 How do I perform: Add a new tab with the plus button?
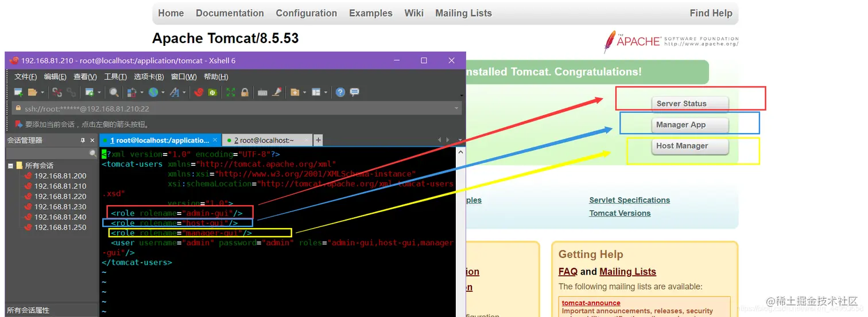318,140
